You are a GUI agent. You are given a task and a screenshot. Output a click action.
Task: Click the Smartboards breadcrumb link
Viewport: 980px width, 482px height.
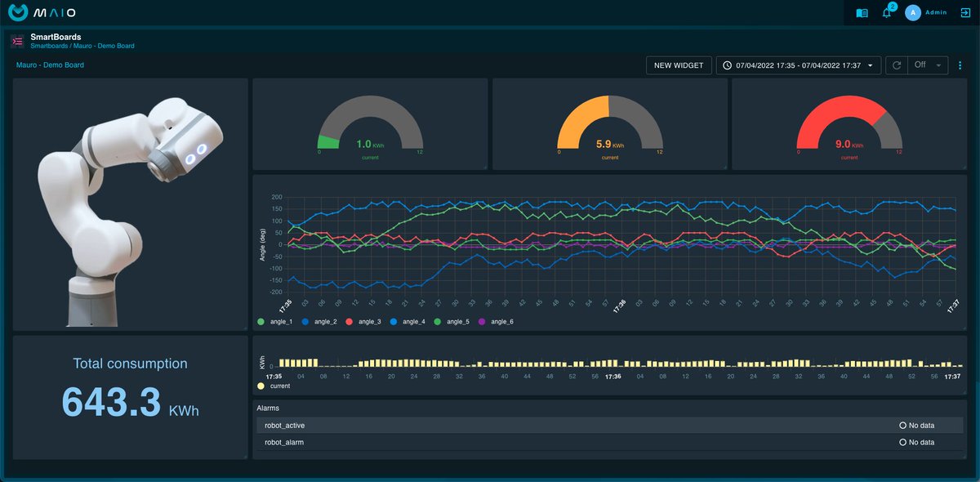click(49, 46)
